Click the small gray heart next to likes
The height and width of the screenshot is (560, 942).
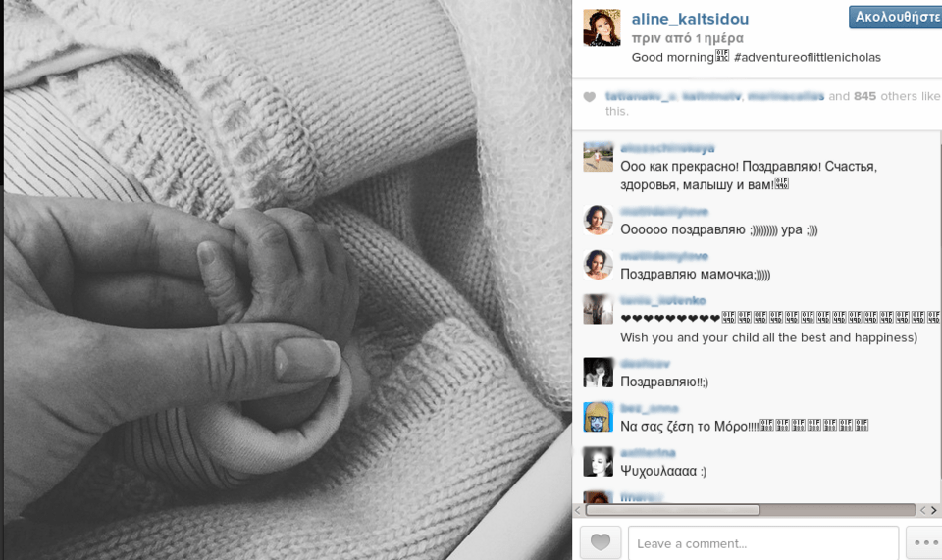coord(590,97)
